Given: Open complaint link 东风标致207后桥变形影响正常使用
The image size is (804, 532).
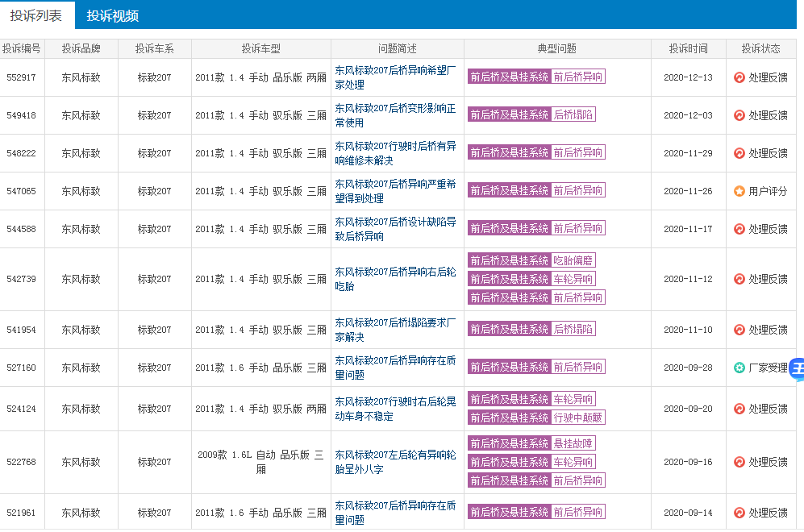Looking at the screenshot, I should [x=395, y=115].
